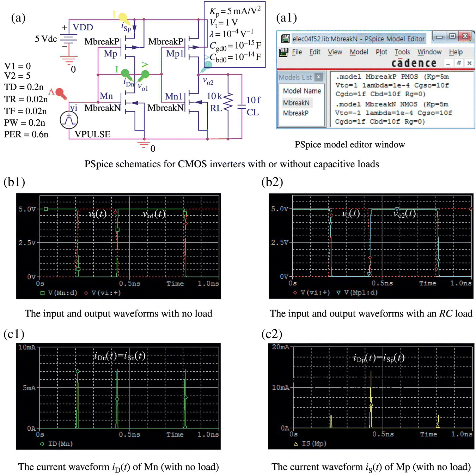Click the V(Mp1:d) trace legend in plot b2

(357, 293)
